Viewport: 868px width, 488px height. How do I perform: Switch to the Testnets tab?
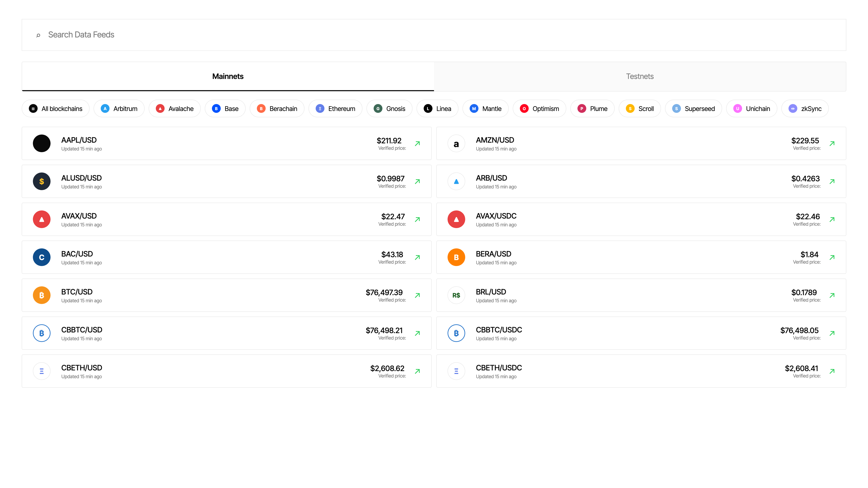(640, 76)
